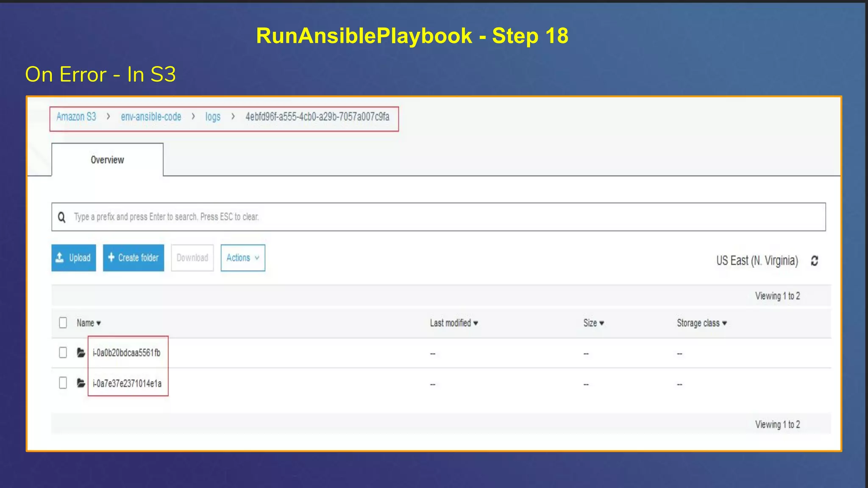Check the box for i-0a0b20bdcaa5561fb
The height and width of the screenshot is (488, 868).
pyautogui.click(x=63, y=352)
